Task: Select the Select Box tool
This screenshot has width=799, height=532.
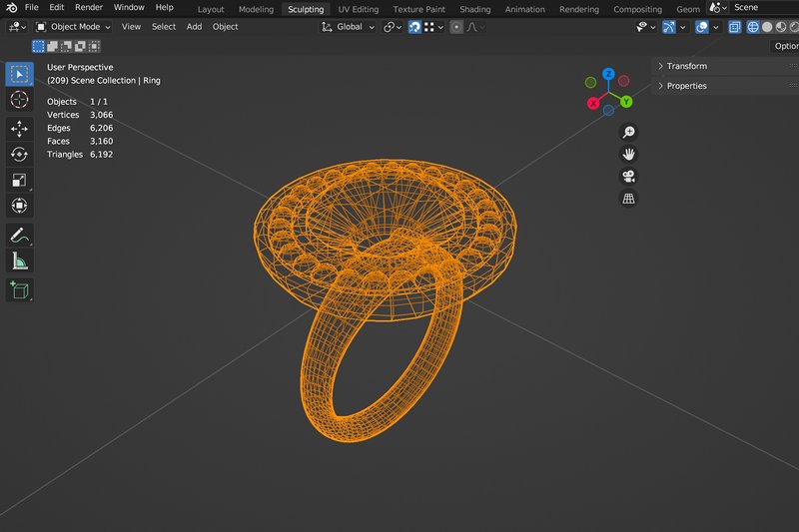Action: coord(19,74)
